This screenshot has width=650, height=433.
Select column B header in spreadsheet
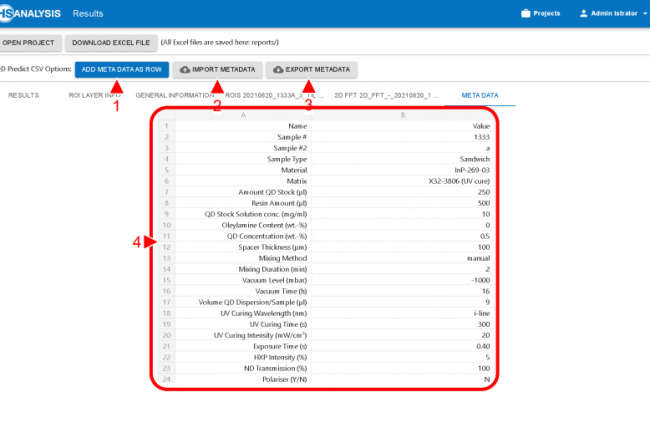point(402,116)
